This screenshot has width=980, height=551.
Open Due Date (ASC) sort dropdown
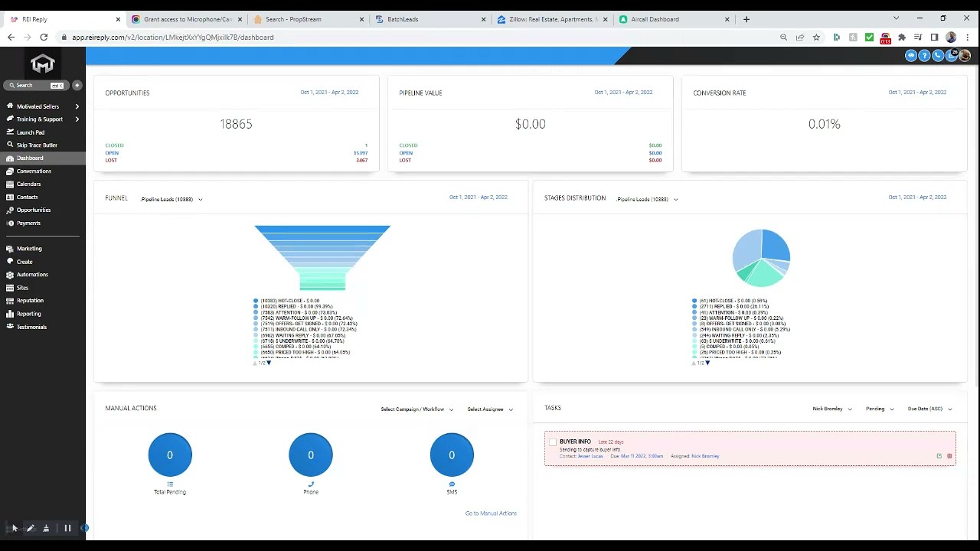tap(929, 409)
